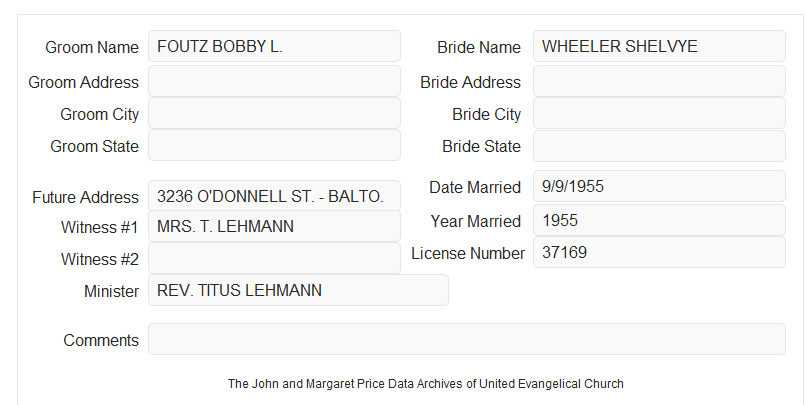This screenshot has width=805, height=405.
Task: Focus the empty Groom Address field
Action: tap(274, 81)
